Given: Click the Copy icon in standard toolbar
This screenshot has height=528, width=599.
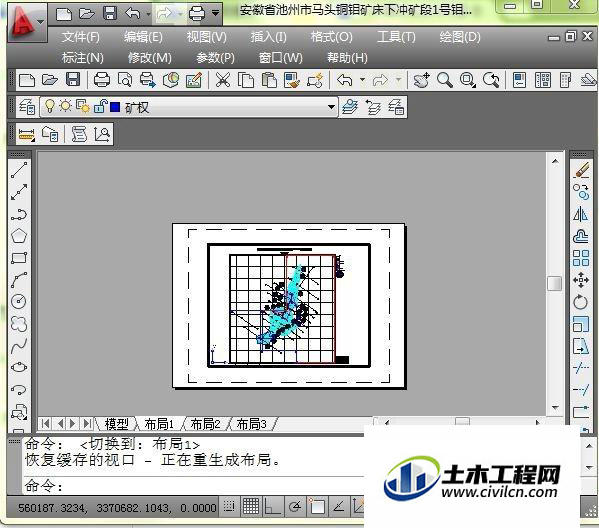Looking at the screenshot, I should point(246,80).
